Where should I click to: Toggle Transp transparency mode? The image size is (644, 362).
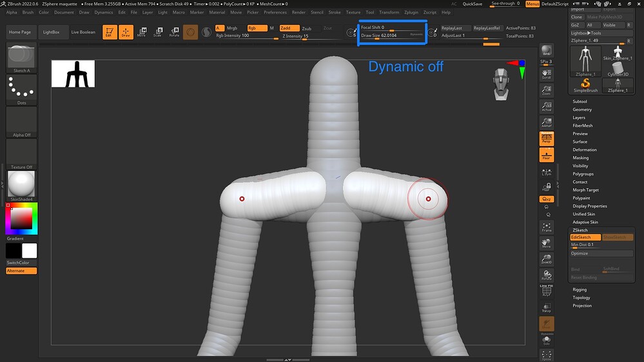coord(546,307)
